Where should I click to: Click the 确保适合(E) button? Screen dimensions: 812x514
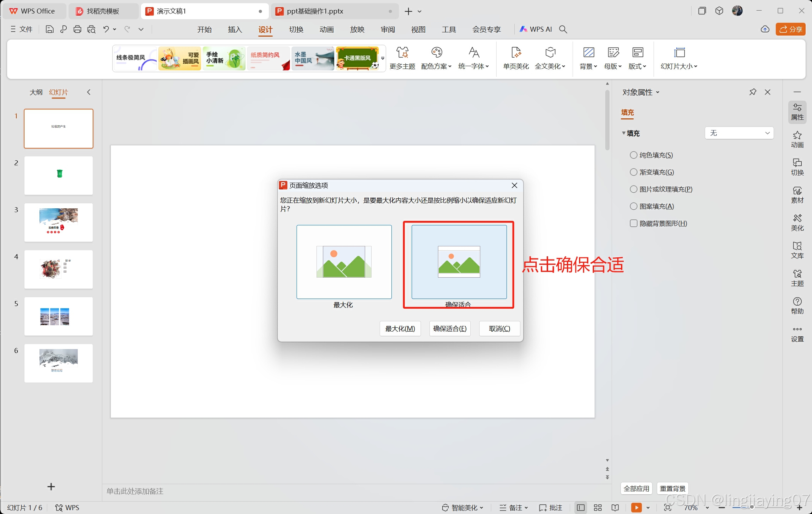pos(450,328)
